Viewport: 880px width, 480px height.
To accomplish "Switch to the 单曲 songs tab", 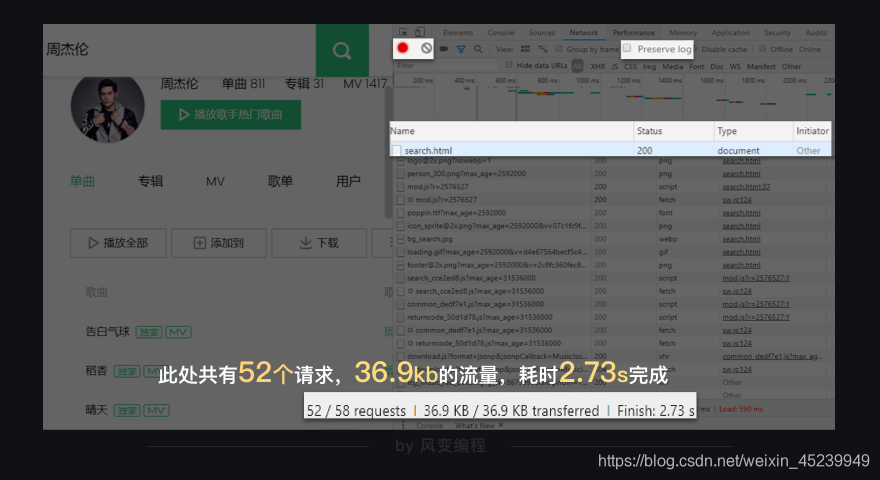I will [82, 181].
